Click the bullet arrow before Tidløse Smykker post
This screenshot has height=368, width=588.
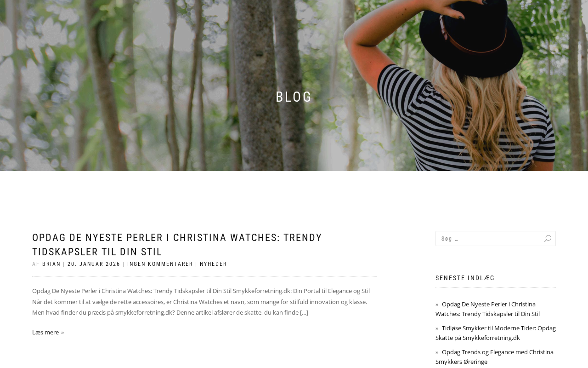[x=437, y=328]
